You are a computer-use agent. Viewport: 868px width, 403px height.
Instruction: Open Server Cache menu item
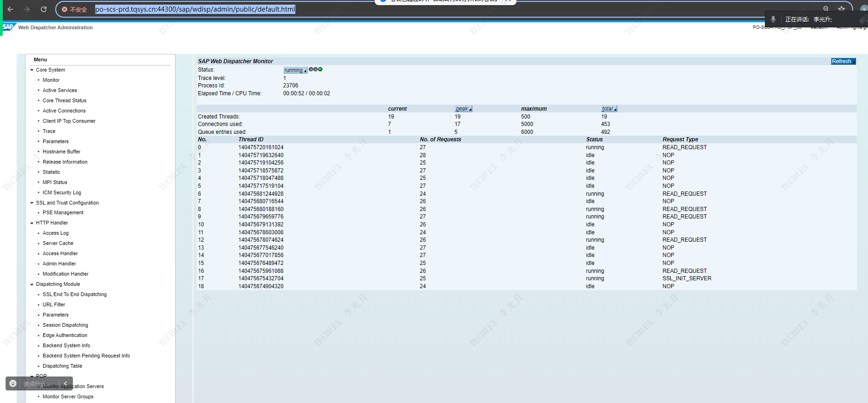pyautogui.click(x=58, y=243)
